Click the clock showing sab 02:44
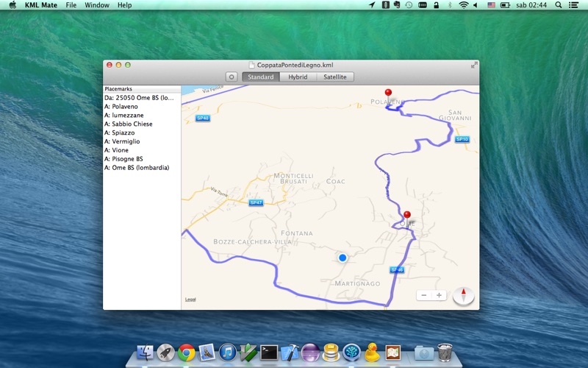588x368 pixels. click(531, 5)
